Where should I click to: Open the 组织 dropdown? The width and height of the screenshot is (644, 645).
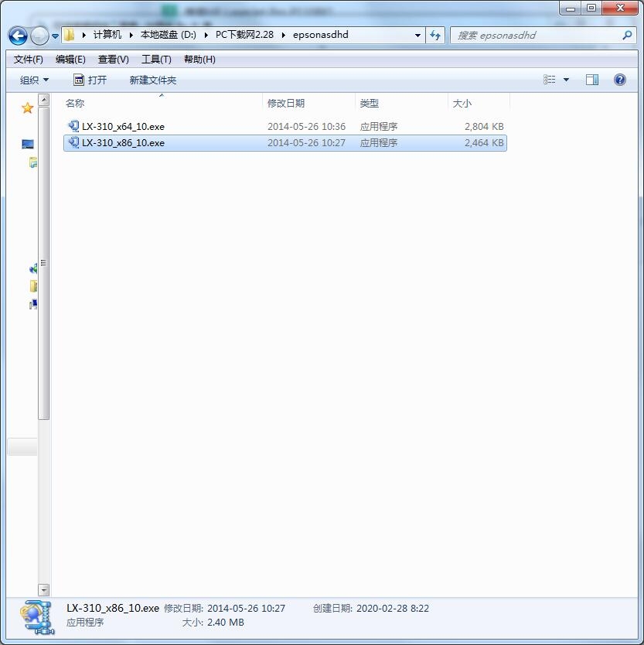[x=34, y=80]
